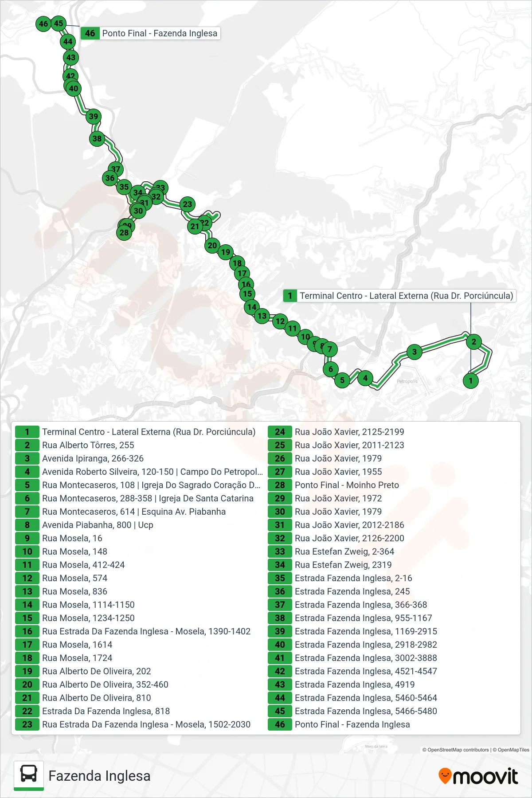The image size is (532, 798).
Task: Select list row Rua Estefan Zweig, 2-364
Action: (392, 552)
